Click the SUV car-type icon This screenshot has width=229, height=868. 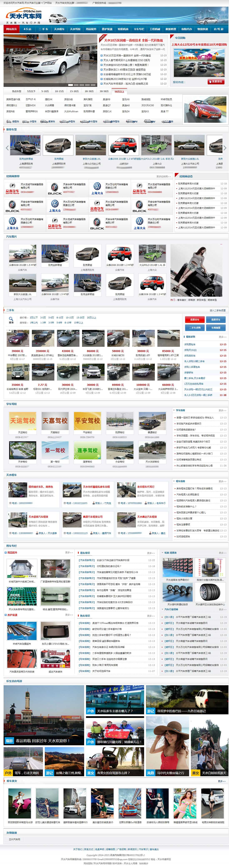click(x=149, y=121)
